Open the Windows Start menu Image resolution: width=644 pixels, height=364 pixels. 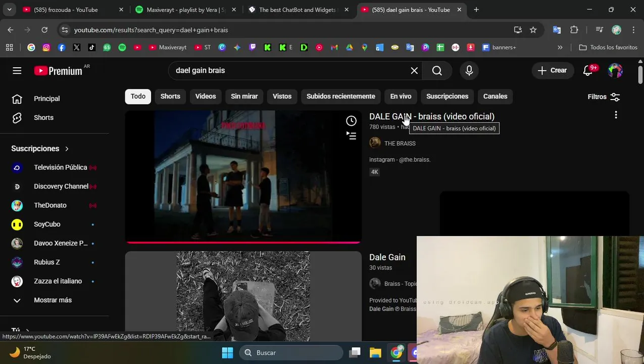227,353
